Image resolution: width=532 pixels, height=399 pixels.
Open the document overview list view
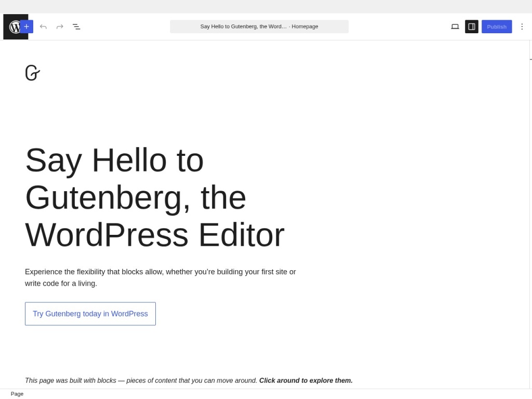click(x=76, y=26)
